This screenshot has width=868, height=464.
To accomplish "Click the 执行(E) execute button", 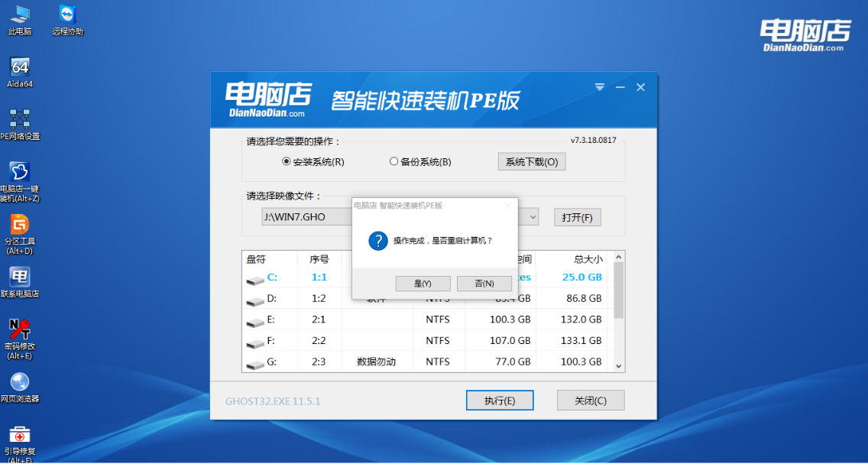I will (500, 400).
